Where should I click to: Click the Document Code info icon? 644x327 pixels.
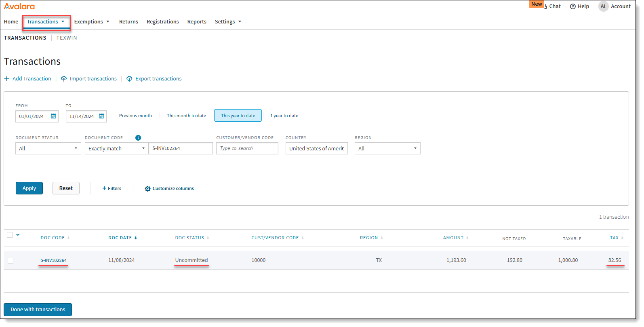click(x=138, y=138)
